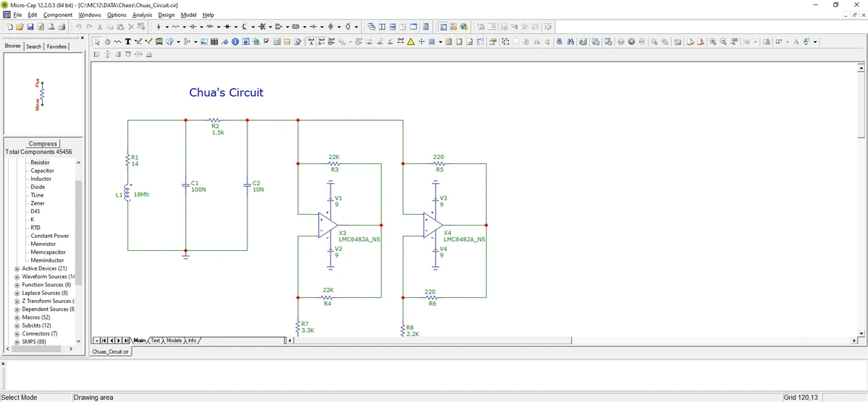Click the diode component icon in toolbar
Image resolution: width=868 pixels, height=402 pixels.
point(227,27)
